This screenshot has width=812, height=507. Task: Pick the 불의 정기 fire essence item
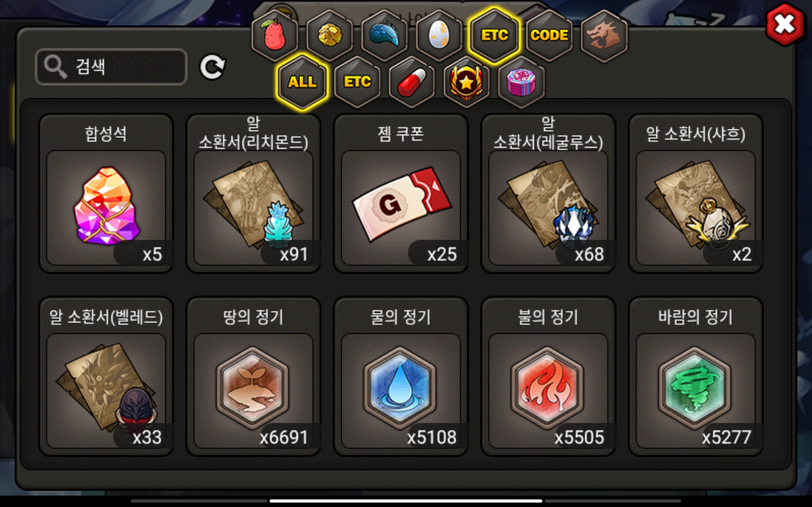548,376
